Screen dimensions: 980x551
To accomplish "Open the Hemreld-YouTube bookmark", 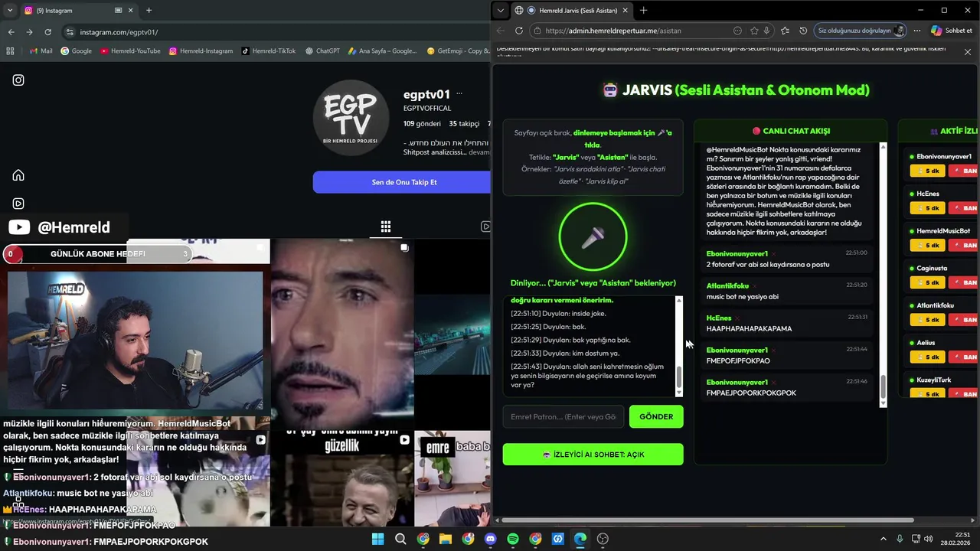I will point(130,51).
